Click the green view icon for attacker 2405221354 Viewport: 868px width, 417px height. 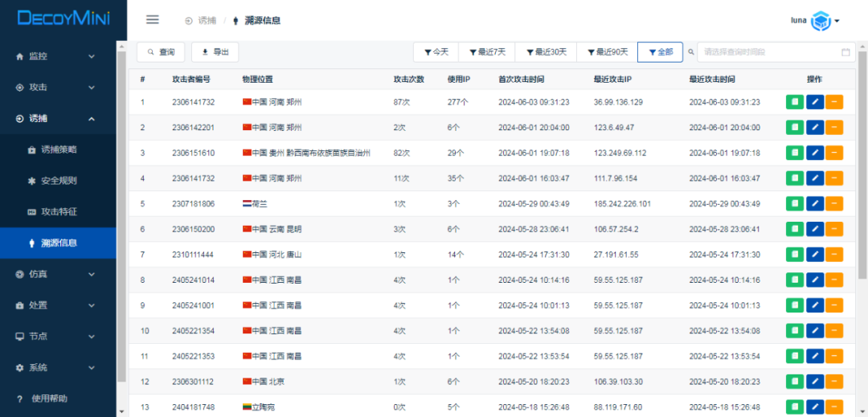tap(795, 331)
